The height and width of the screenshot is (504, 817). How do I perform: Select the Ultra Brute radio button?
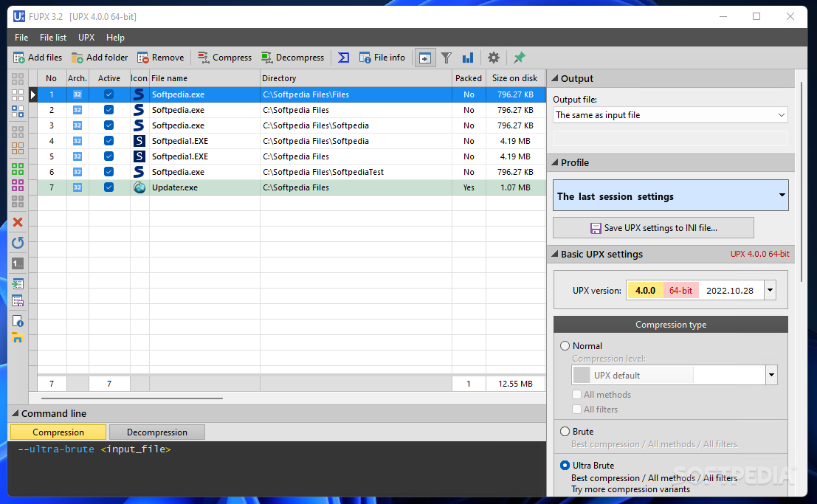565,465
